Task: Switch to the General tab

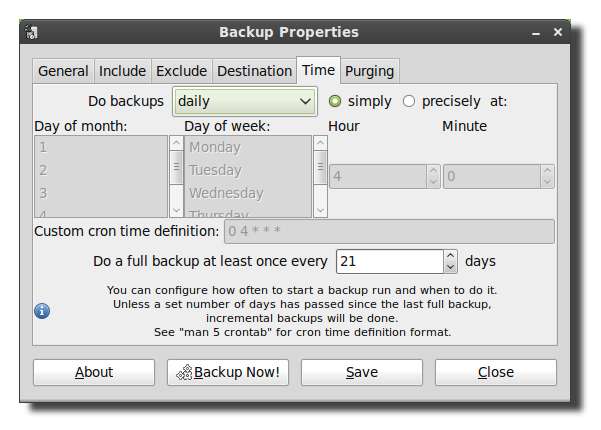Action: tap(63, 71)
